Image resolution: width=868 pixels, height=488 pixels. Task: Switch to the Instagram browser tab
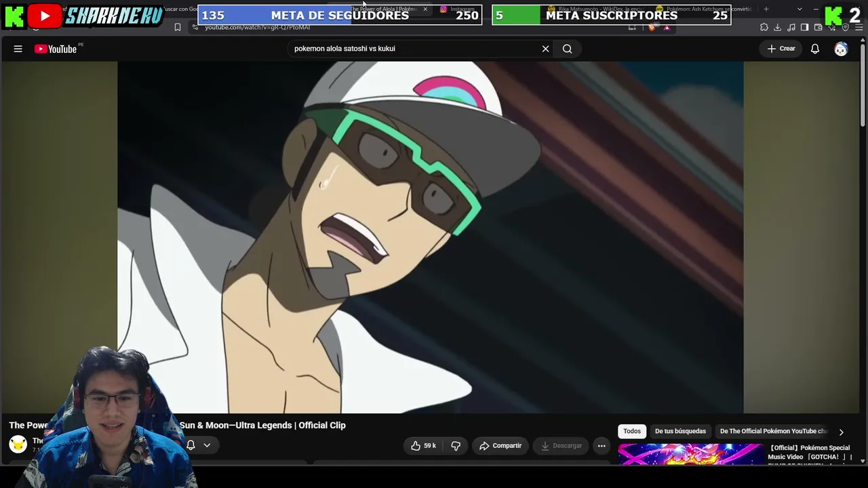457,9
